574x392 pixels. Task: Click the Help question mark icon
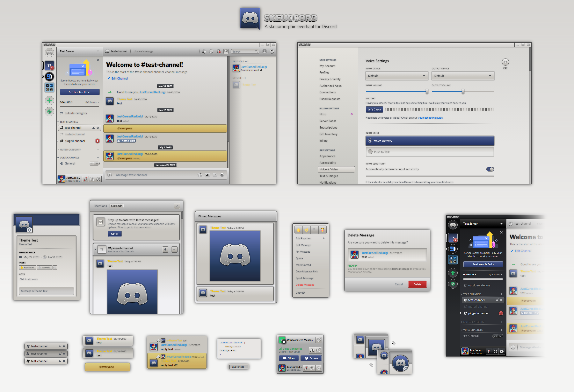pyautogui.click(x=272, y=51)
